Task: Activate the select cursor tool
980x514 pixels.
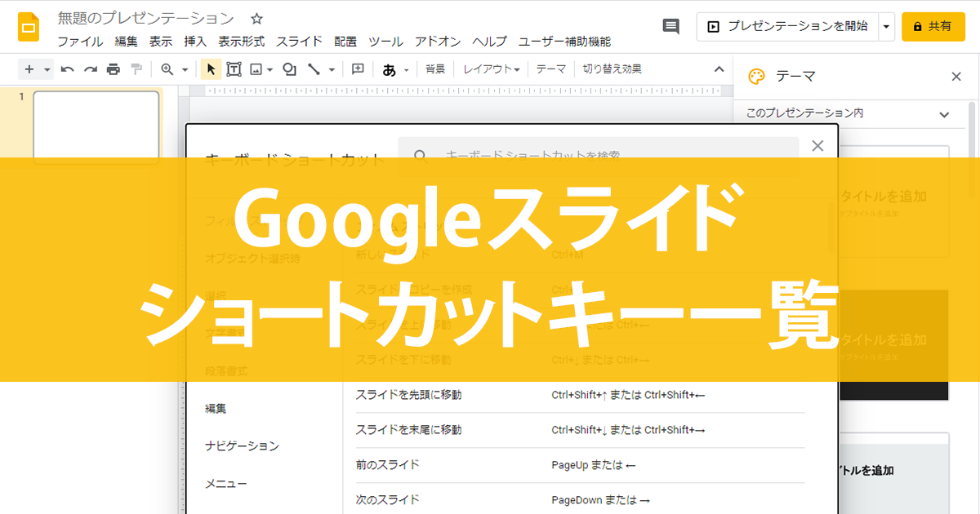Action: pos(211,69)
